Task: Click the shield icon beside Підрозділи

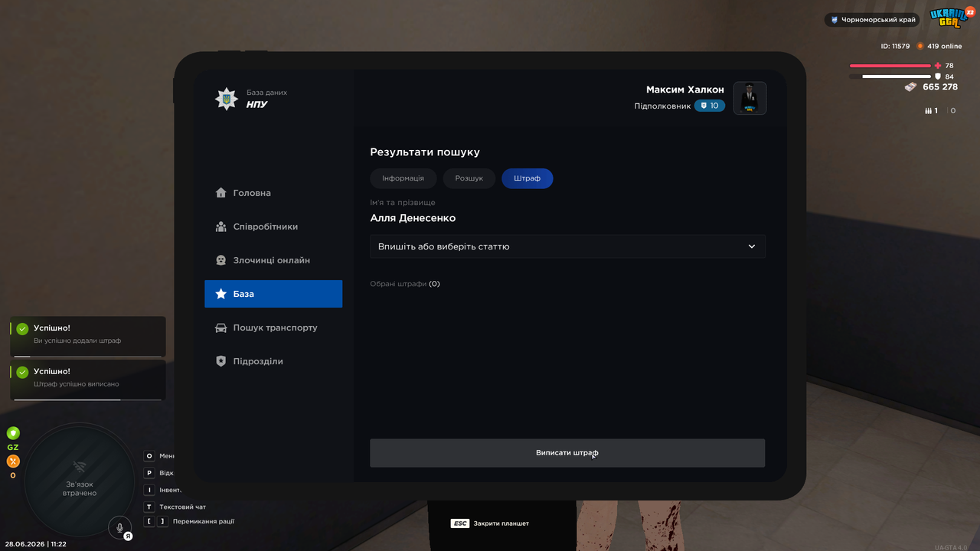Action: point(220,361)
